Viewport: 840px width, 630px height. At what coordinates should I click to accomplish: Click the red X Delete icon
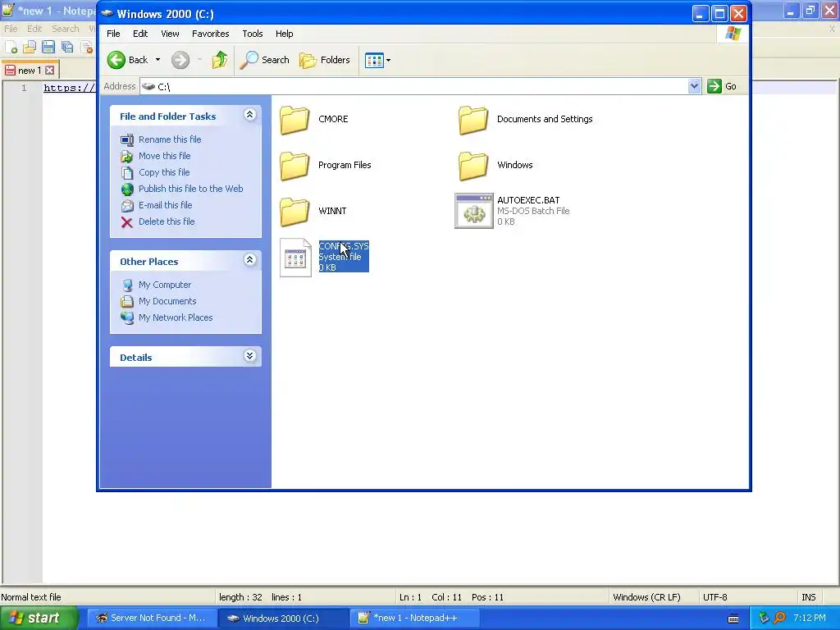point(127,222)
